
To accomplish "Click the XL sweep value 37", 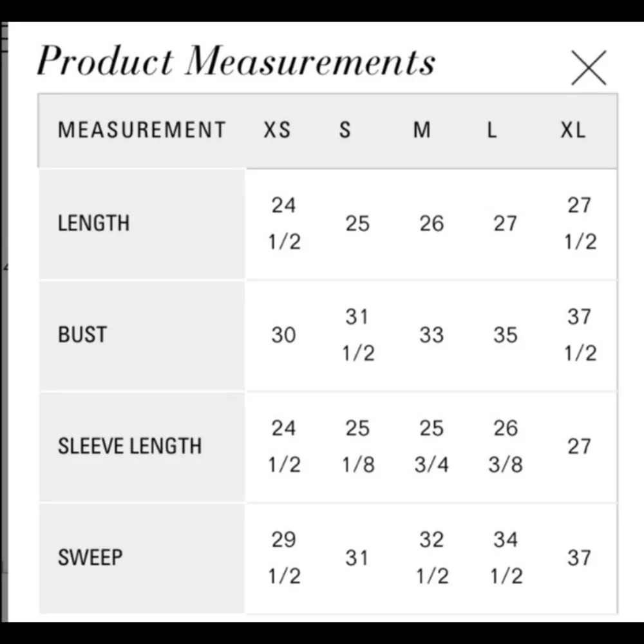I will [x=579, y=558].
